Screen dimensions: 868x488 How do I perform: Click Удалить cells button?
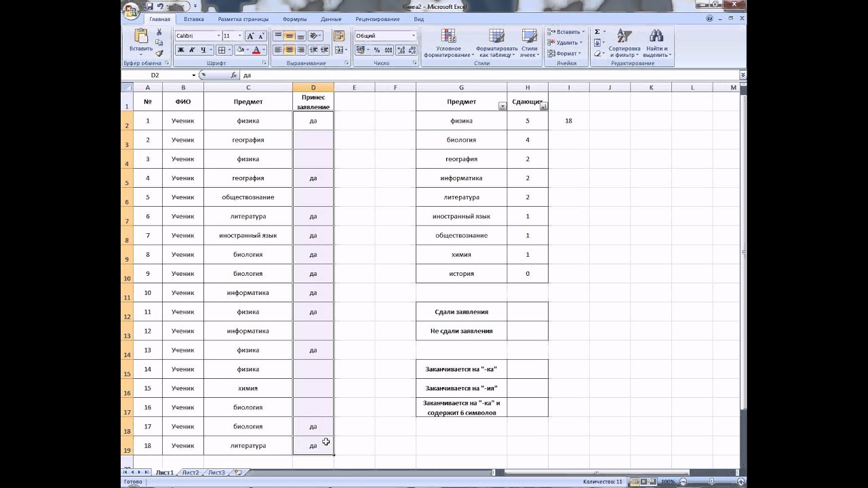pos(566,43)
